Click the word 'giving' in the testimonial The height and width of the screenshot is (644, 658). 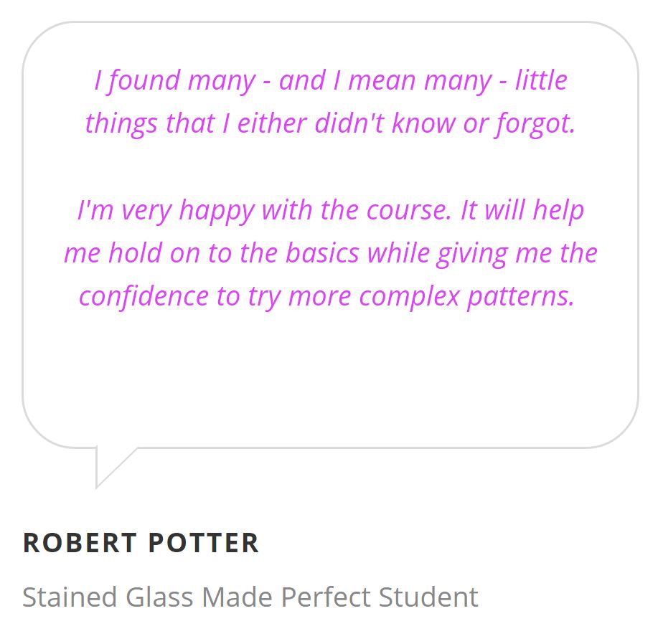click(x=472, y=254)
